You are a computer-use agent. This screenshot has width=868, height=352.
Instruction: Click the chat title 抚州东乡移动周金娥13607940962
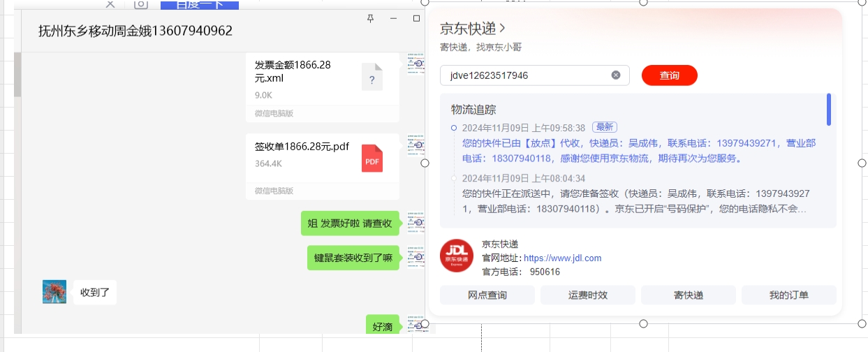coord(135,31)
